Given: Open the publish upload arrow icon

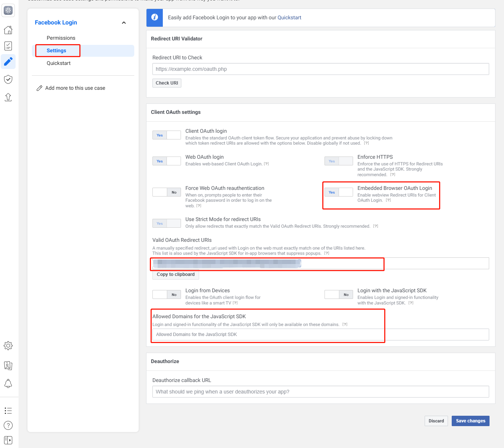Looking at the screenshot, I should [8, 97].
